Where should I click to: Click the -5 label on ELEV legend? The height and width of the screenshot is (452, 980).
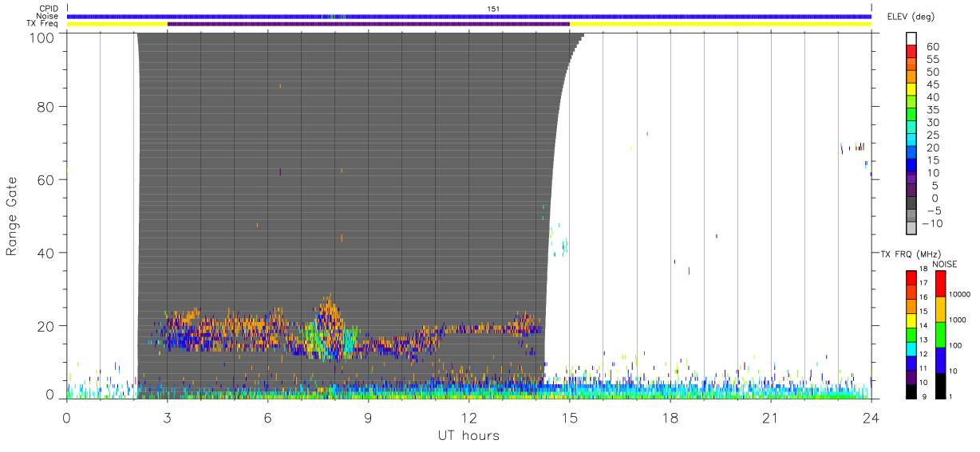click(x=935, y=210)
